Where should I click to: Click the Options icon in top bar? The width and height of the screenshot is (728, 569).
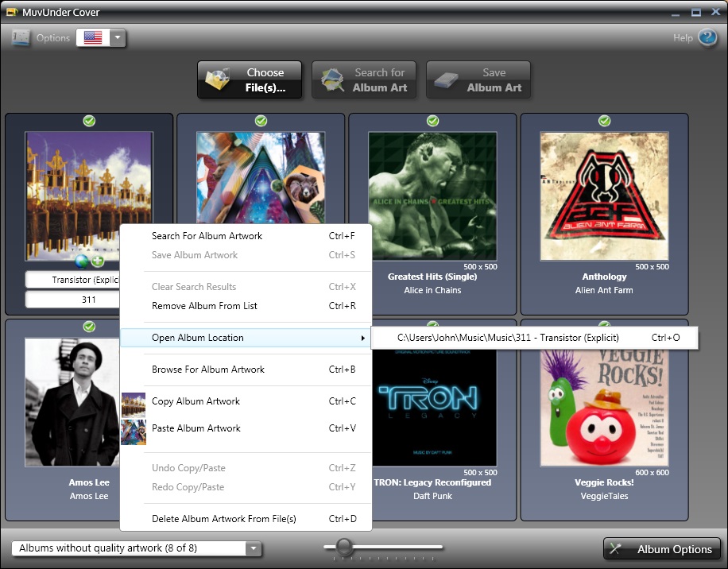pos(21,37)
